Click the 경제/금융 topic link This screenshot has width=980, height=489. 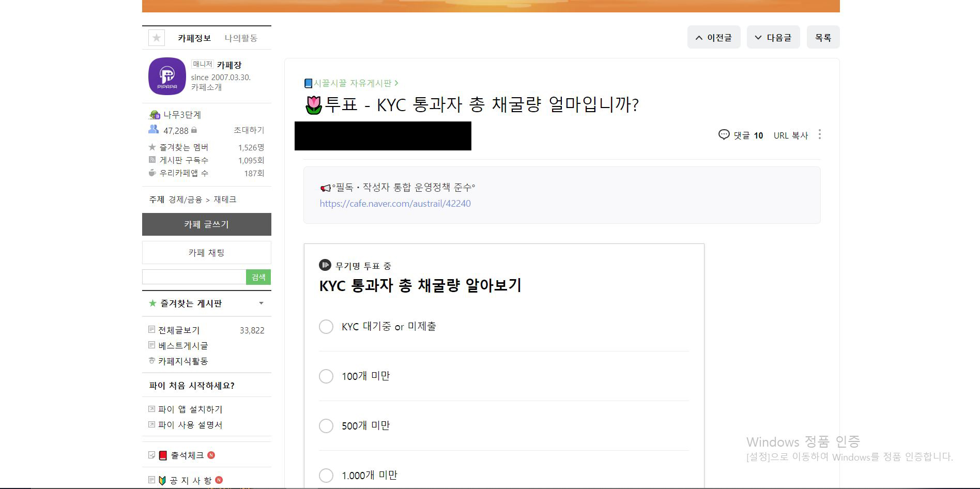pos(185,200)
